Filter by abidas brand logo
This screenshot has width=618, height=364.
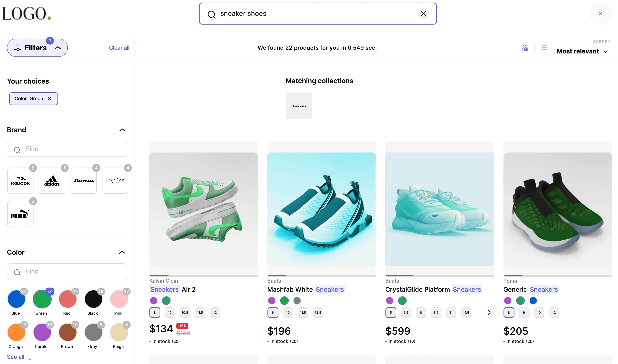point(52,181)
